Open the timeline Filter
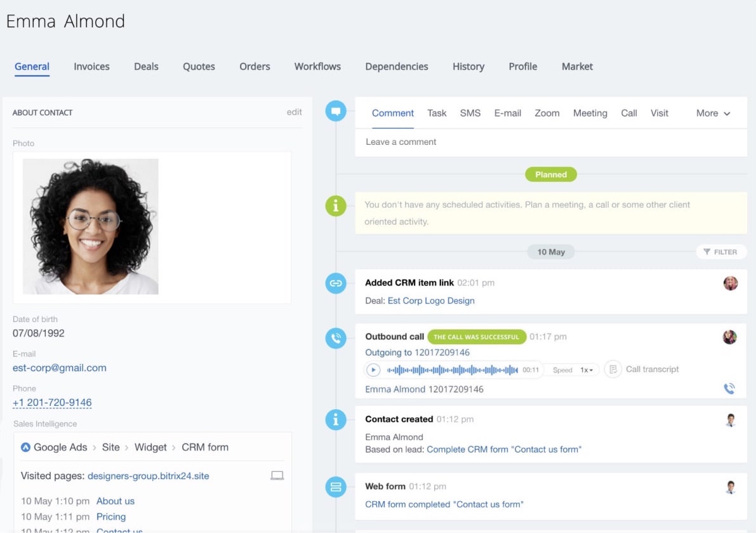Viewport: 756px width, 533px height. coord(721,252)
